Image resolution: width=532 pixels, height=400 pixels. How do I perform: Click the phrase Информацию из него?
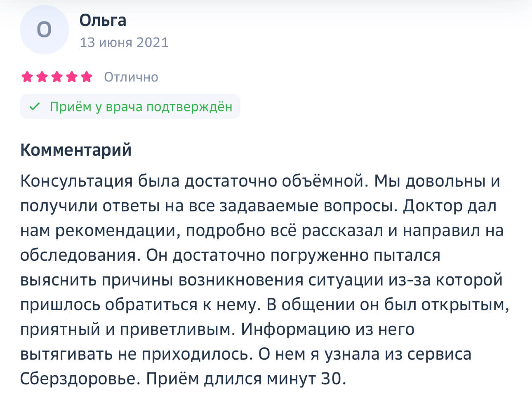click(327, 330)
